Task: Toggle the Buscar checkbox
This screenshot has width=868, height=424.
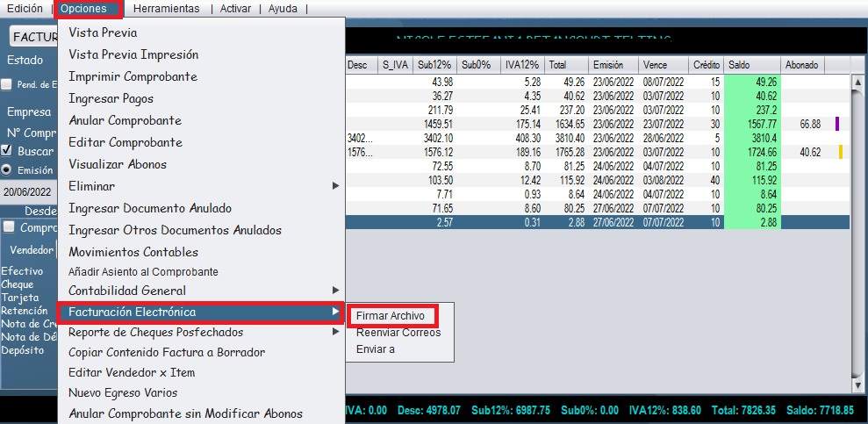Action: [7, 151]
